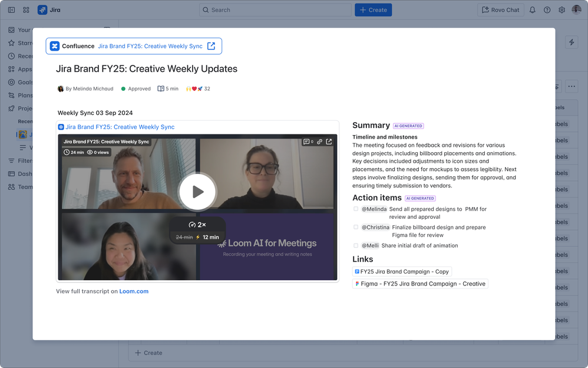The image size is (588, 368).
Task: Click the Apps icon in the sidebar
Action: (x=12, y=69)
